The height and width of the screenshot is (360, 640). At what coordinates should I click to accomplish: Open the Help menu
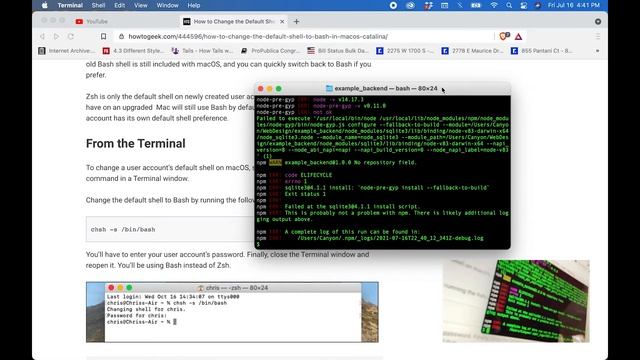193,5
